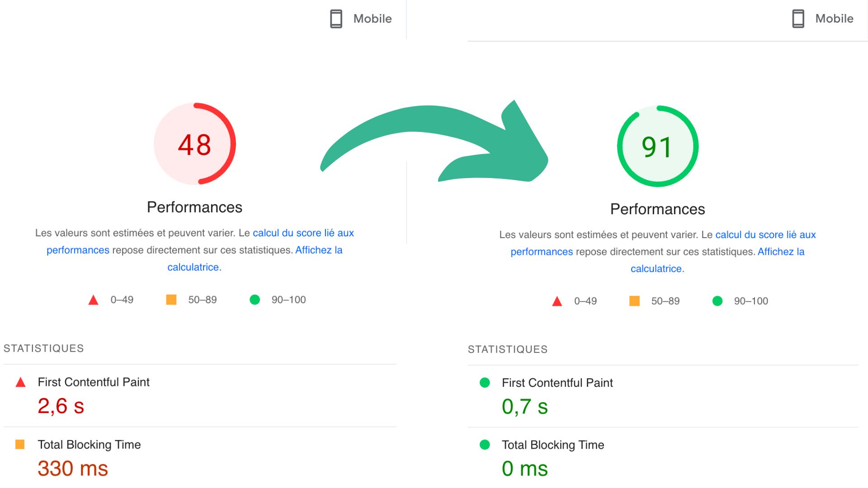This screenshot has height=488, width=868.
Task: Open 'calcul du score lié aux' link in right report
Action: click(765, 235)
